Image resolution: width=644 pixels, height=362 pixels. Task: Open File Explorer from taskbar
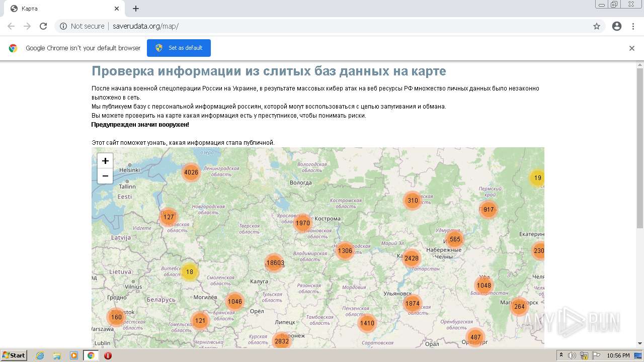click(57, 355)
